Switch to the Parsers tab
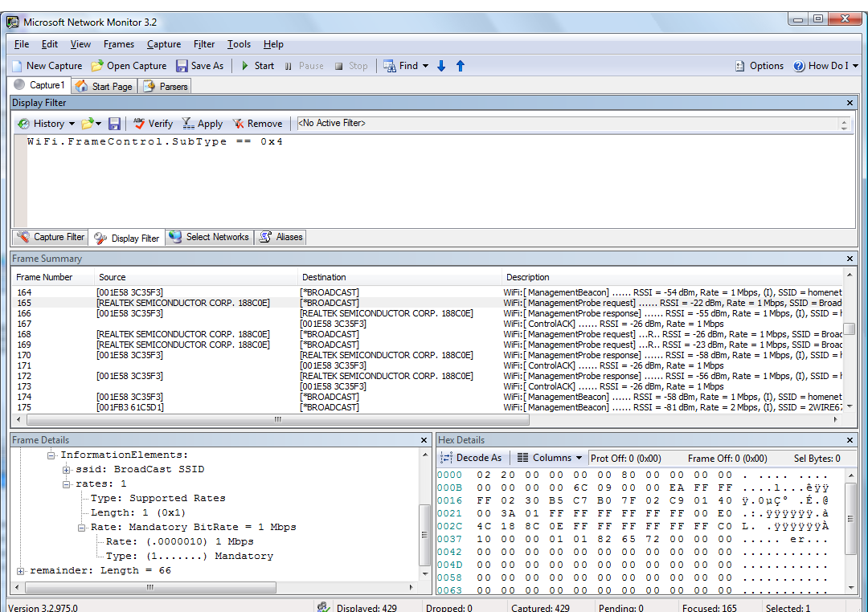Image resolution: width=868 pixels, height=612 pixels. [x=166, y=86]
